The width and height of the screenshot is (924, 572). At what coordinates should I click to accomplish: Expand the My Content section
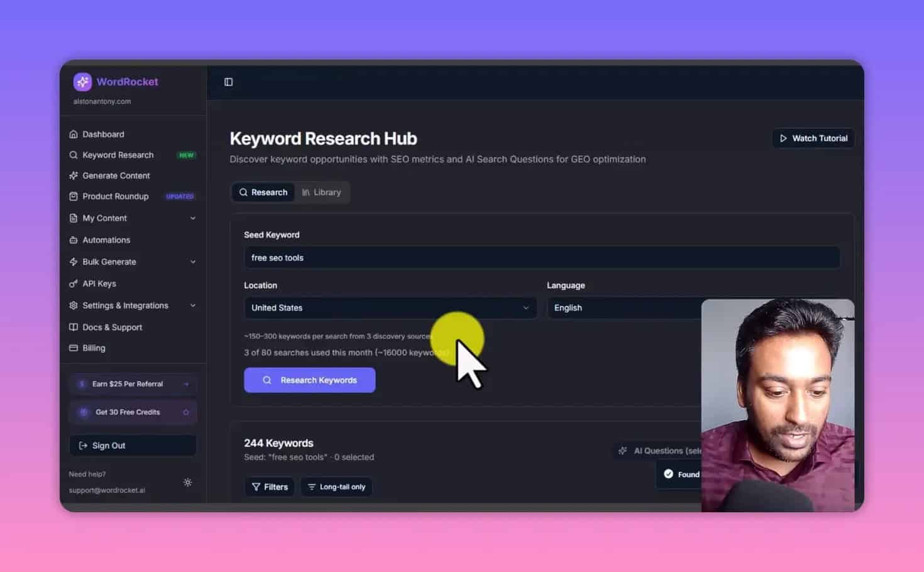(192, 218)
